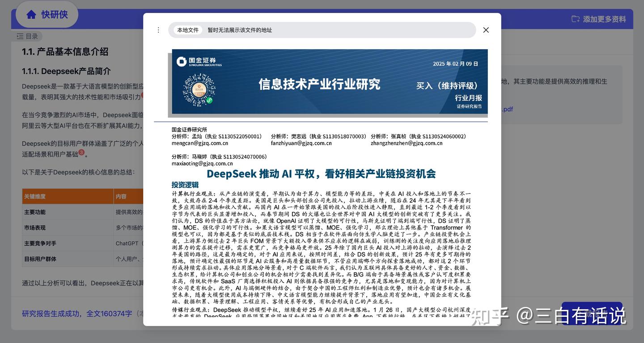Click email maxiaoting@gjzq.com.cn
This screenshot has width=644, height=343.
[202, 163]
